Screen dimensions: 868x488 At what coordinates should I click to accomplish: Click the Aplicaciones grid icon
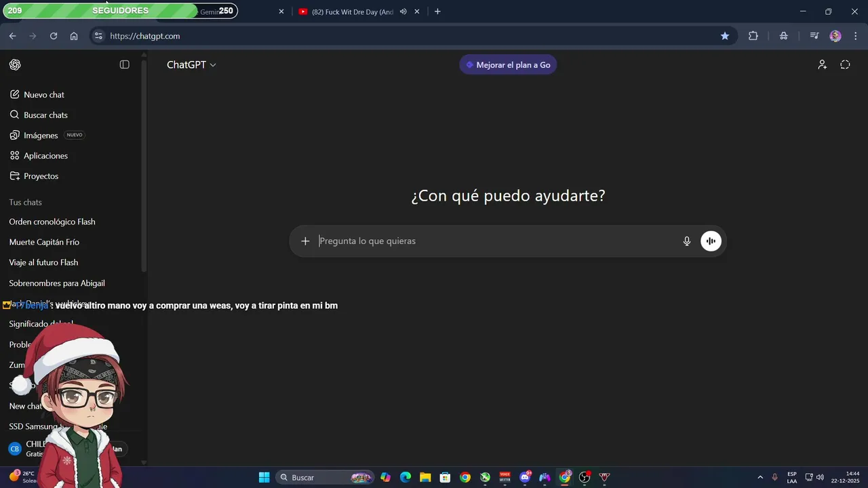click(15, 155)
